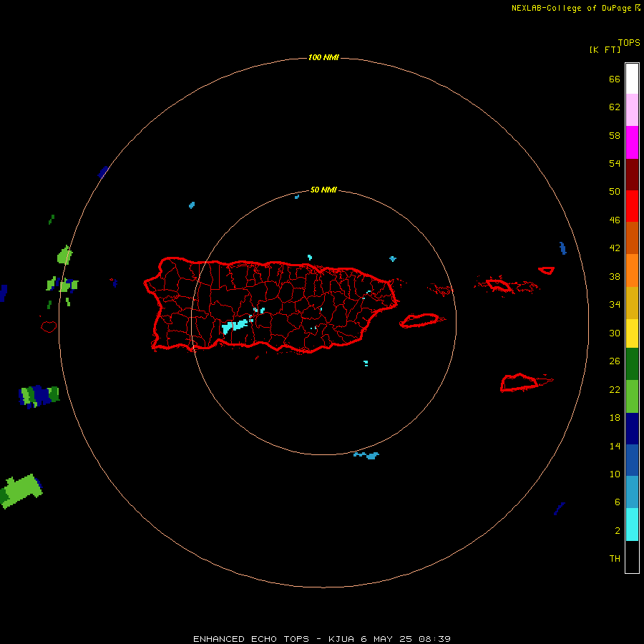Image resolution: width=644 pixels, height=644 pixels.
Task: Click the white swatch on the tops scale
Action: [x=632, y=79]
